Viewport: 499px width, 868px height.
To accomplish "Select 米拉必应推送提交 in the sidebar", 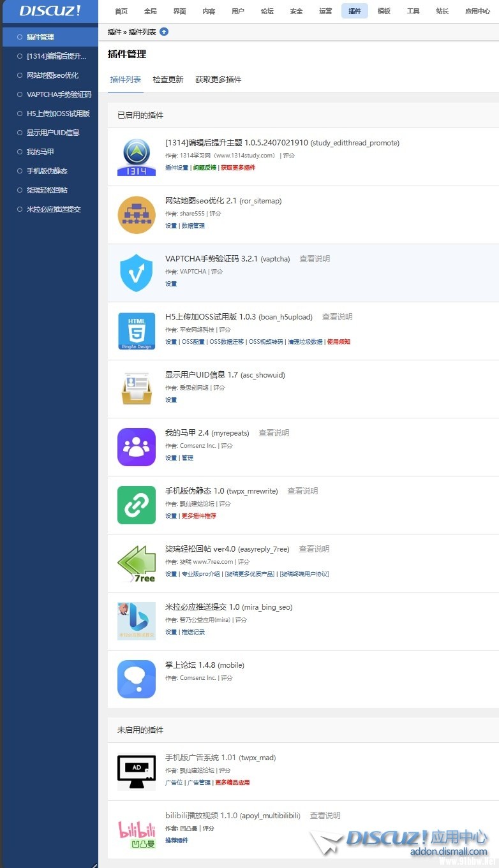I will click(x=54, y=209).
